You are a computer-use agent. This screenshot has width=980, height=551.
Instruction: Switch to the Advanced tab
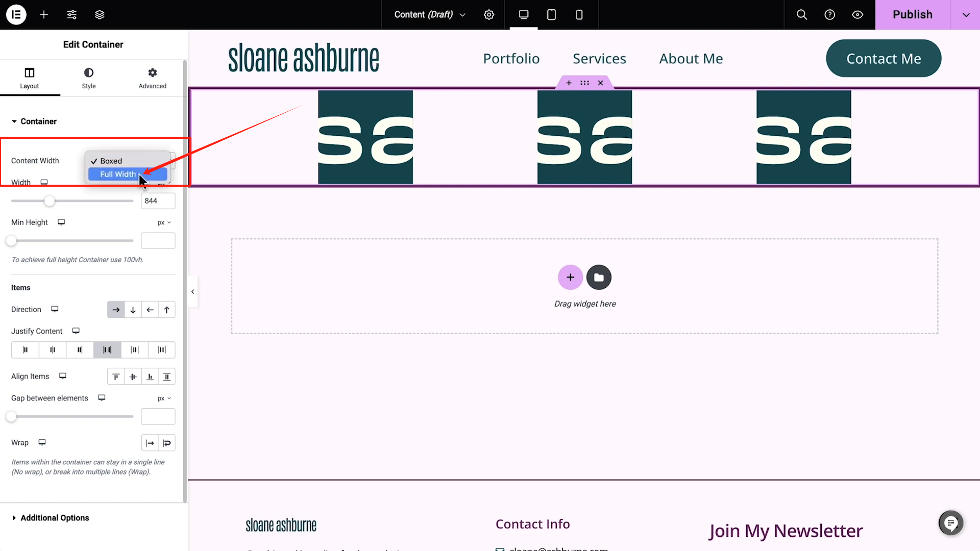coord(152,78)
